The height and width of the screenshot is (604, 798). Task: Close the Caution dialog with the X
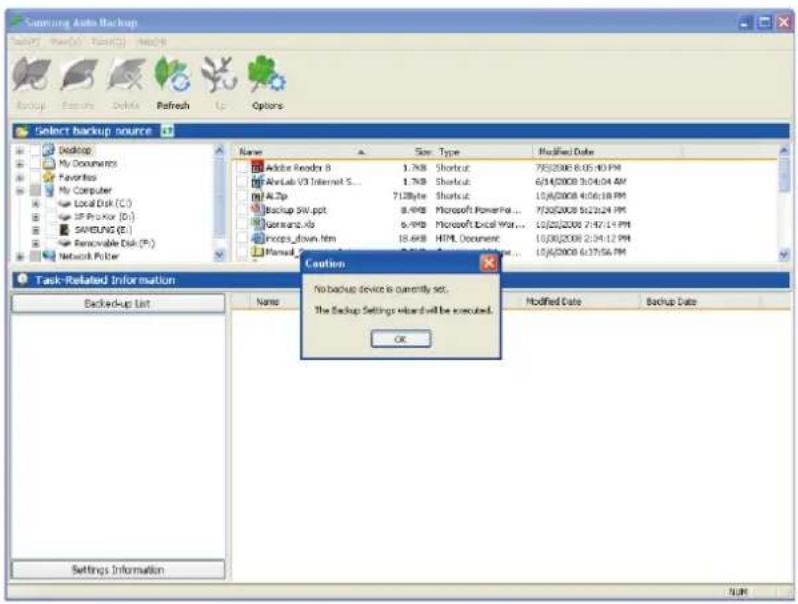pos(488,263)
